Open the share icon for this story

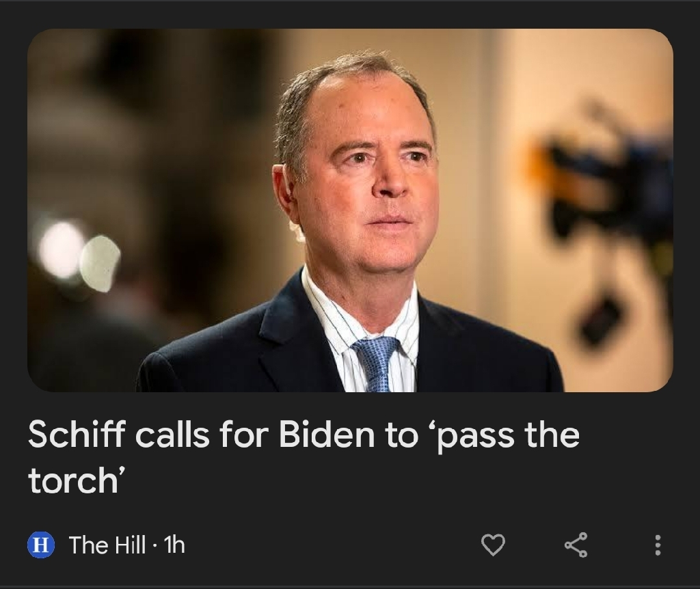pos(576,545)
